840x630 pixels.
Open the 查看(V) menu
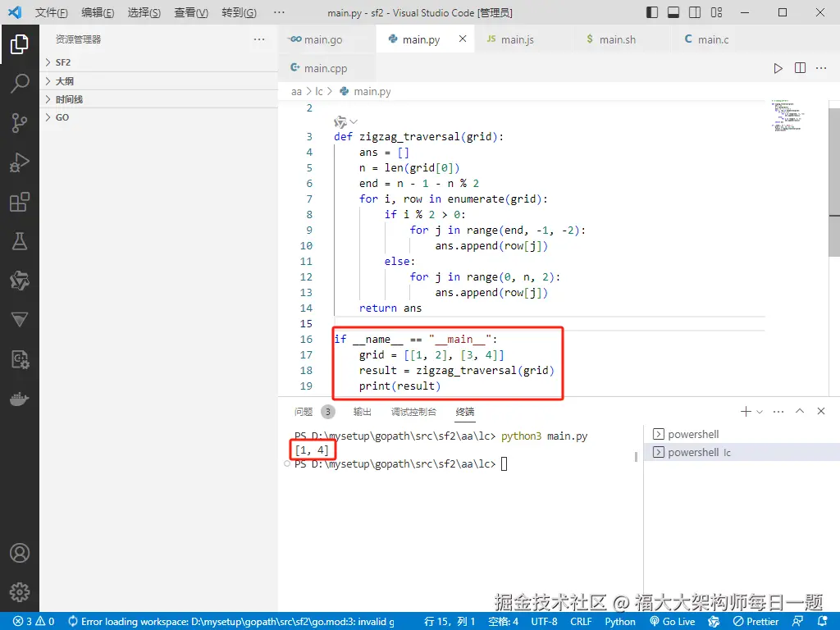(191, 12)
